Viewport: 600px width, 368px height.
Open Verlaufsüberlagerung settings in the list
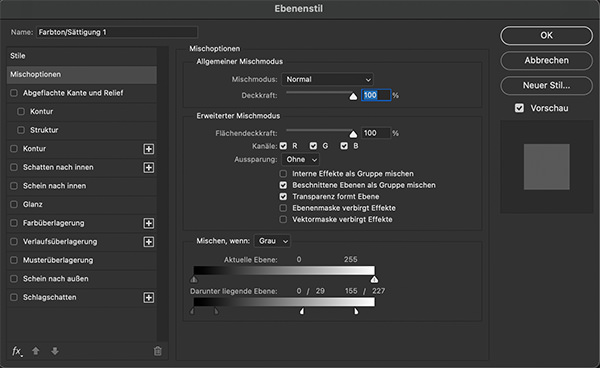(x=60, y=242)
